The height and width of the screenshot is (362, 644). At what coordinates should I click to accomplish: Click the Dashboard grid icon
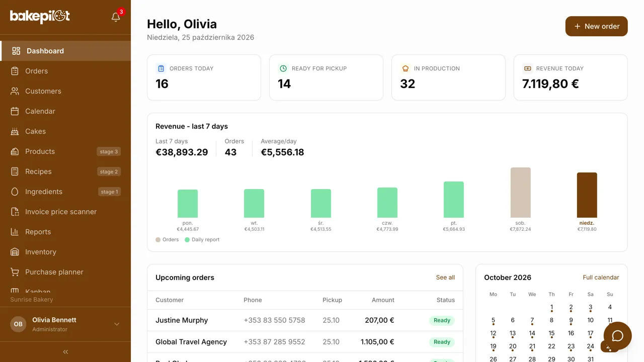(x=16, y=51)
